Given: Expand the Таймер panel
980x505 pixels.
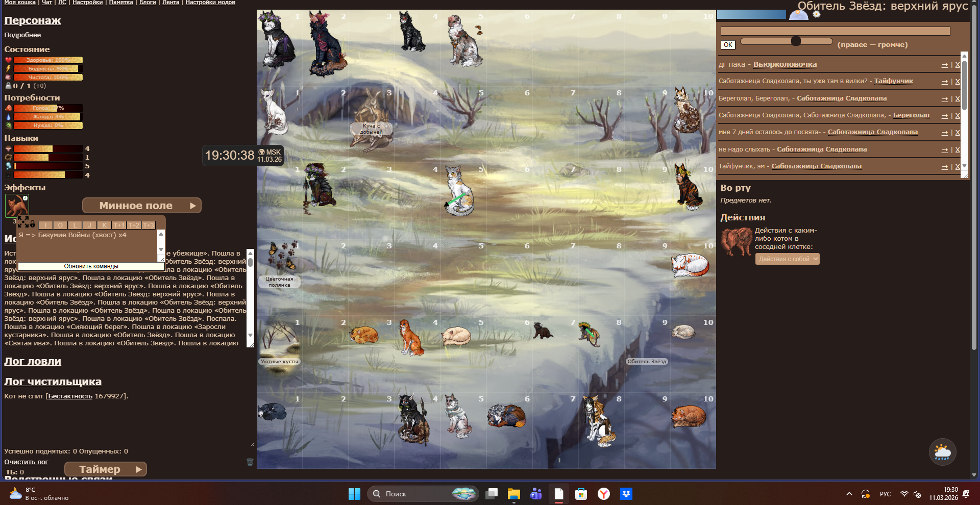Looking at the screenshot, I should pos(106,469).
